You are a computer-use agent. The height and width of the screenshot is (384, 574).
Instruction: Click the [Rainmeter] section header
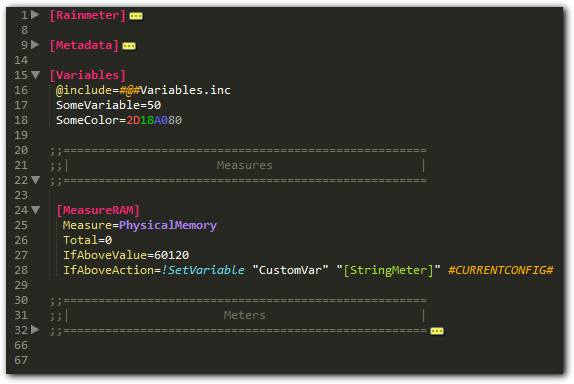pos(87,15)
